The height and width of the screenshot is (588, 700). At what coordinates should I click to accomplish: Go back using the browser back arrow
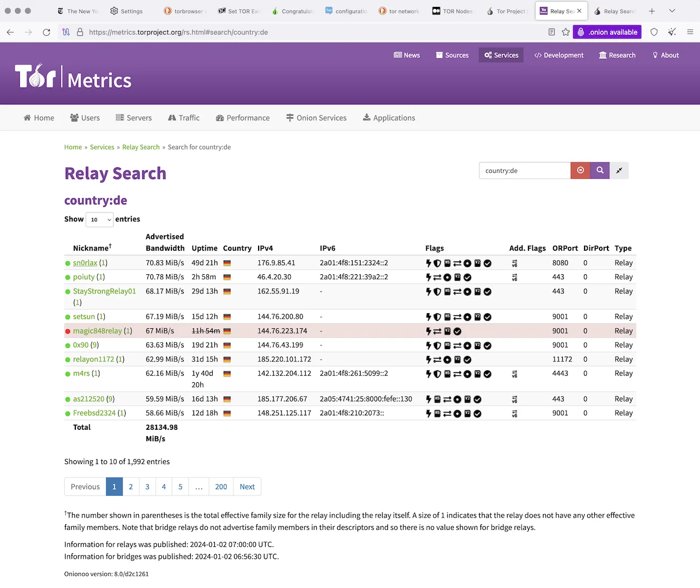tap(10, 32)
